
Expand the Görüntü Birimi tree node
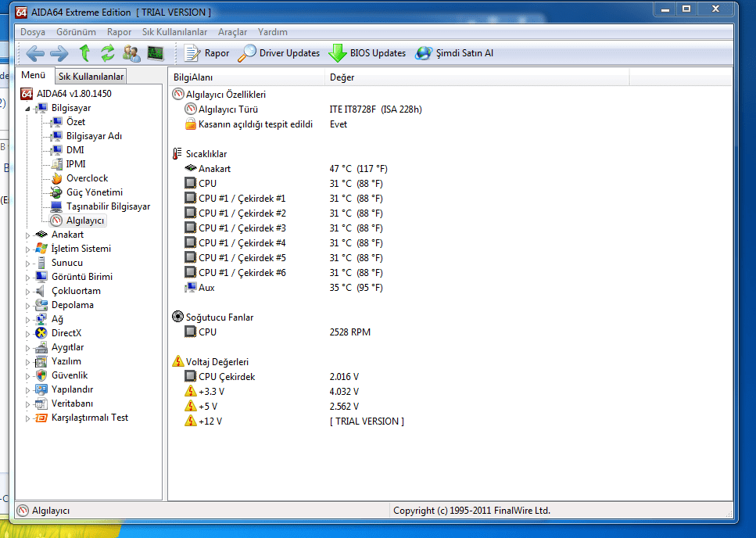tap(27, 277)
